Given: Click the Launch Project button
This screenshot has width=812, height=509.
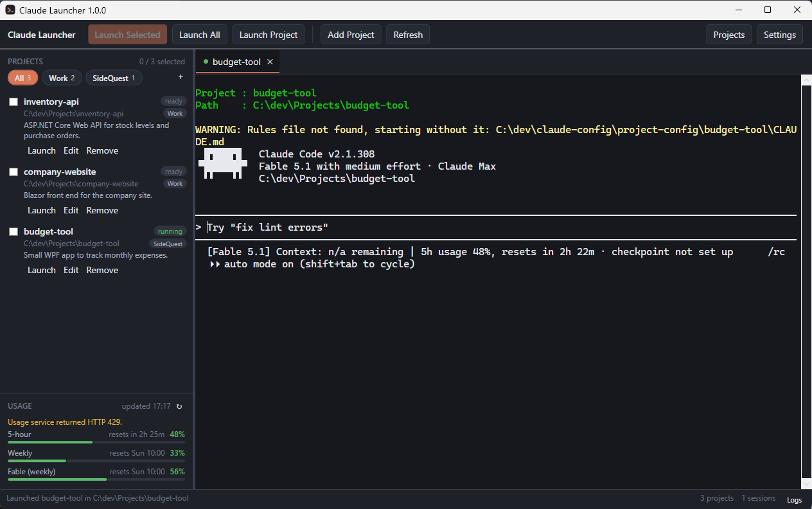Looking at the screenshot, I should pos(269,35).
